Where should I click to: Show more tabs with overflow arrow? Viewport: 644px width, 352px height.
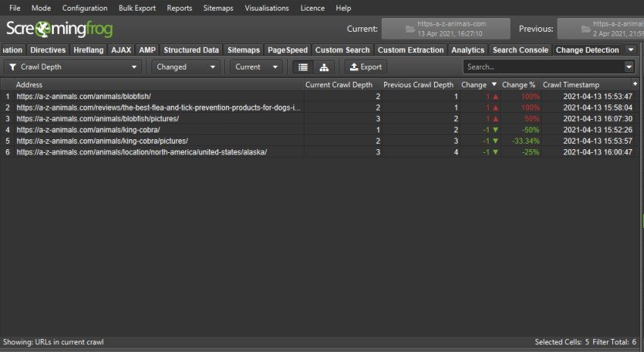click(x=631, y=50)
